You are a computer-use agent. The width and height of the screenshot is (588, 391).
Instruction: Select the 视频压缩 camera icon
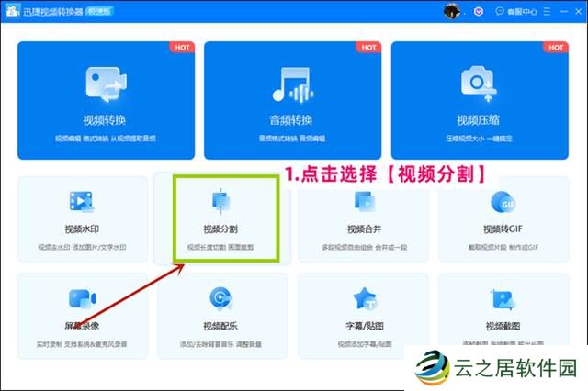click(x=479, y=84)
